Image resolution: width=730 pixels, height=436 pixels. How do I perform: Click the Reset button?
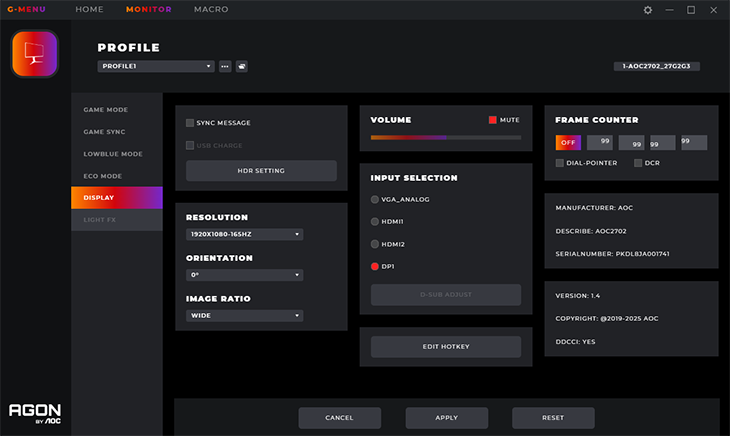553,418
